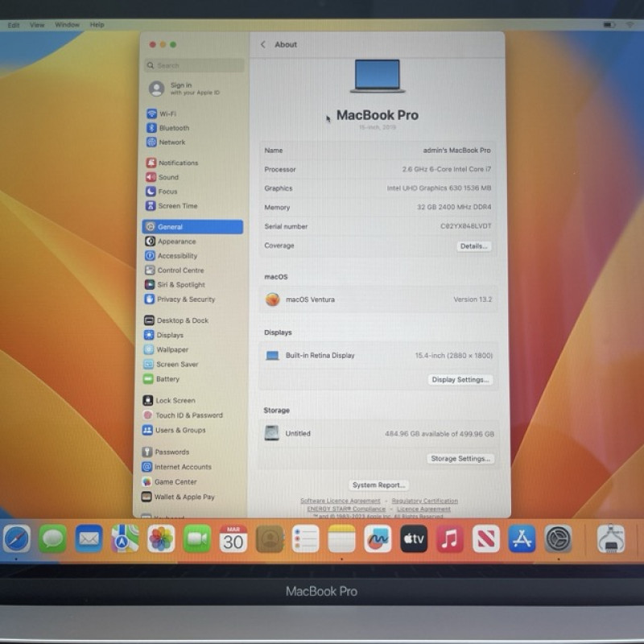Open Wi-Fi settings in sidebar
The height and width of the screenshot is (644, 644).
coord(161,114)
